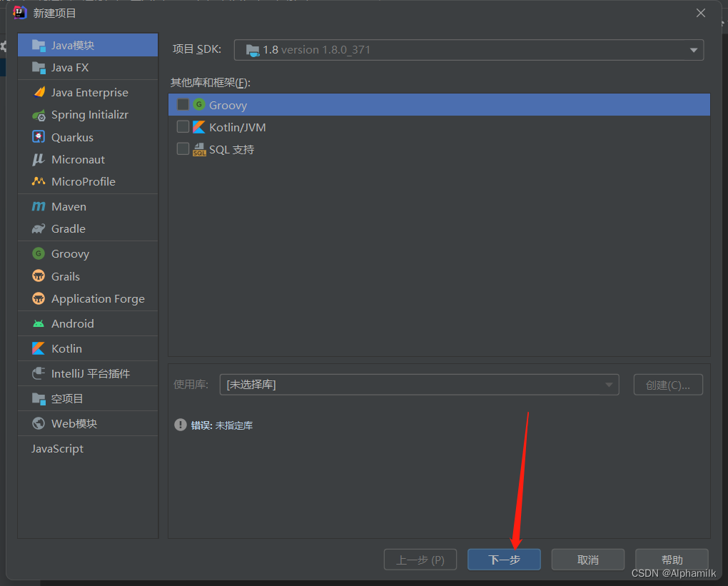Go to 下一步 (next step)
The height and width of the screenshot is (586, 728).
504,560
